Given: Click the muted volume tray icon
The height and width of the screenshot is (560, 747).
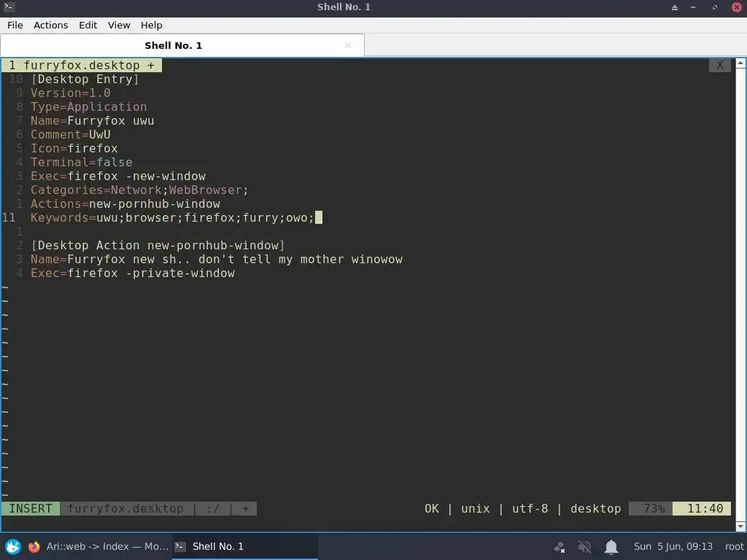Looking at the screenshot, I should coord(584,547).
